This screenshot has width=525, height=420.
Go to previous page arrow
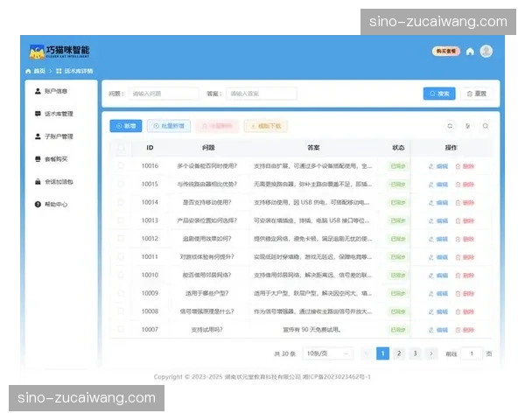367,353
